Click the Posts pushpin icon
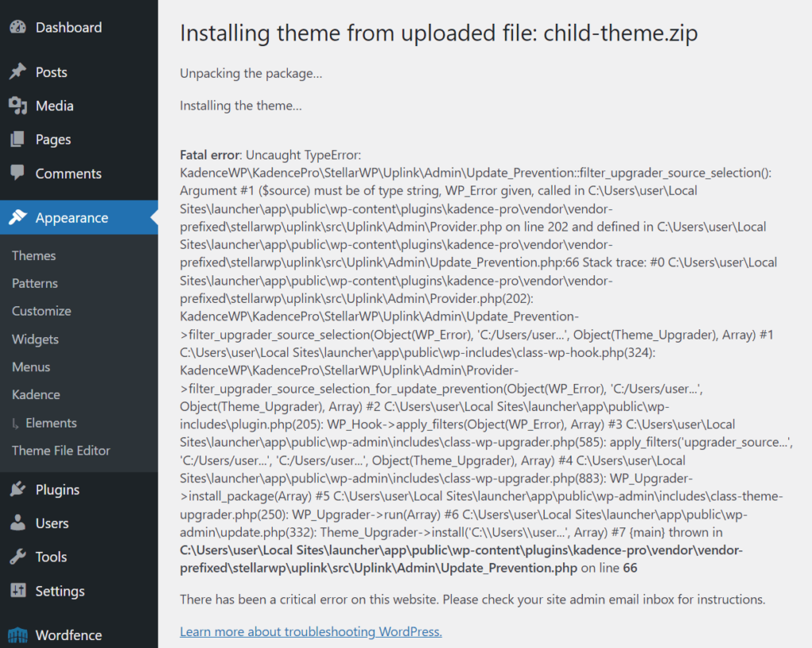 (17, 71)
